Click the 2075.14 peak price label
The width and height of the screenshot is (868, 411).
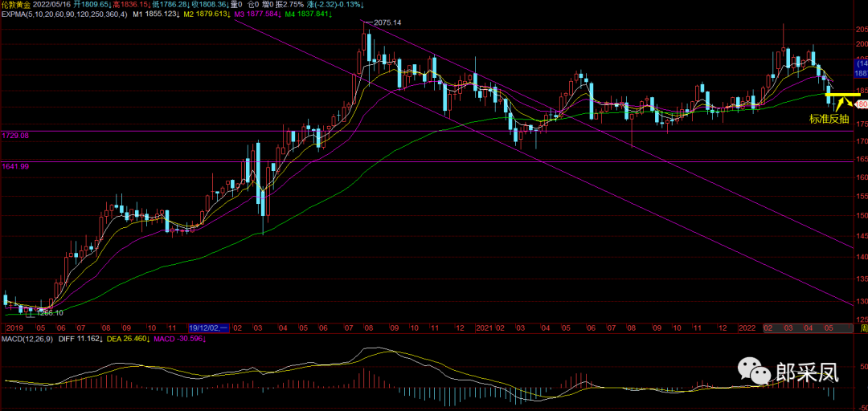pos(388,23)
